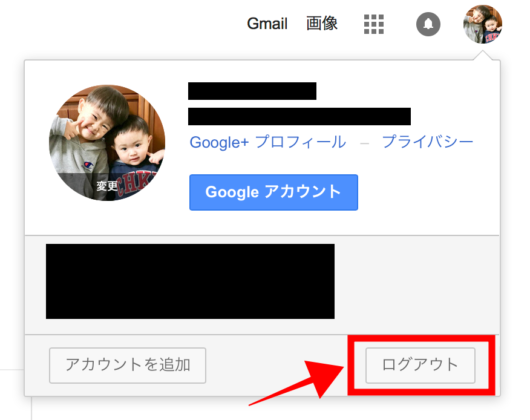Open the 画像 link
The image size is (530, 420).
[x=322, y=24]
